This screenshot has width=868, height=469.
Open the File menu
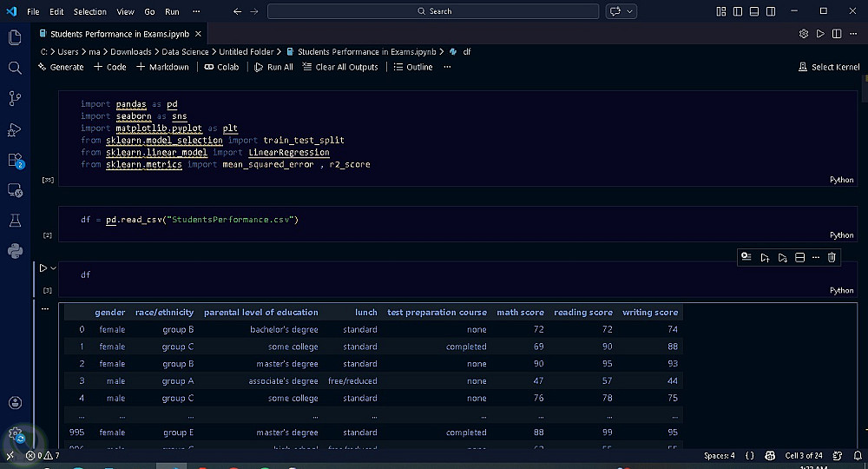click(x=33, y=11)
